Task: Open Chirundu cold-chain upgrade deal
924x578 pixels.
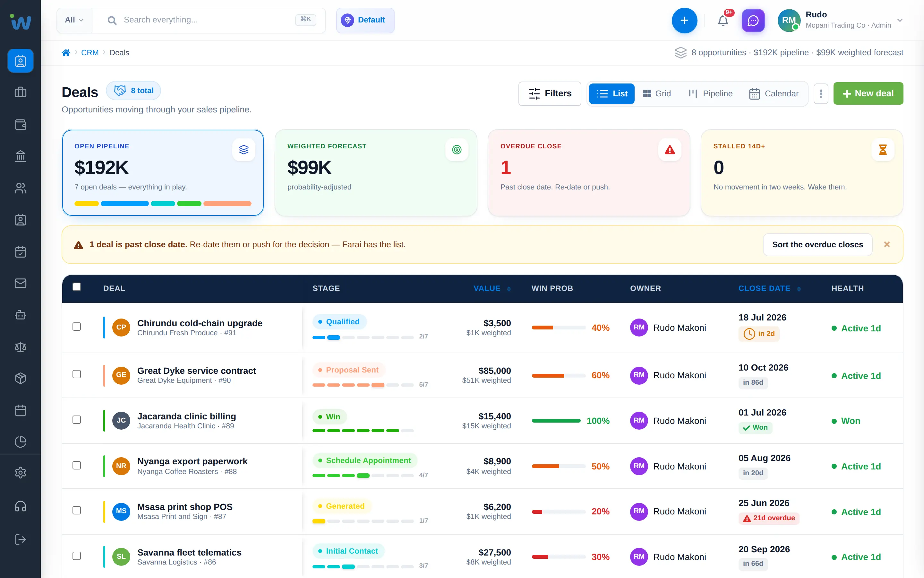Action: pos(200,323)
